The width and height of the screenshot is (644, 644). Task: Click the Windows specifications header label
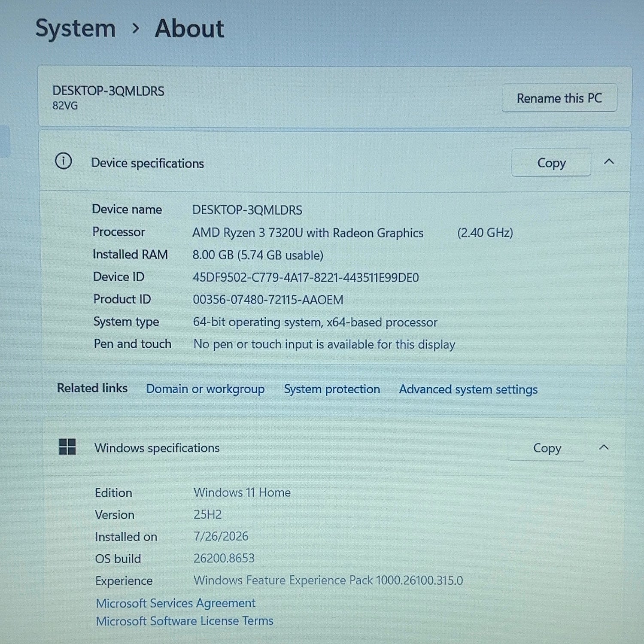coord(157,448)
